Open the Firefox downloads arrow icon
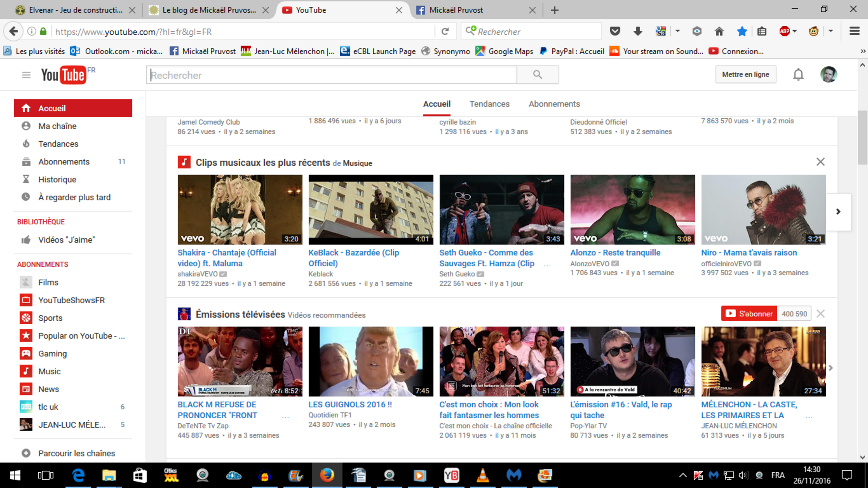This screenshot has height=488, width=868. pos(638,32)
